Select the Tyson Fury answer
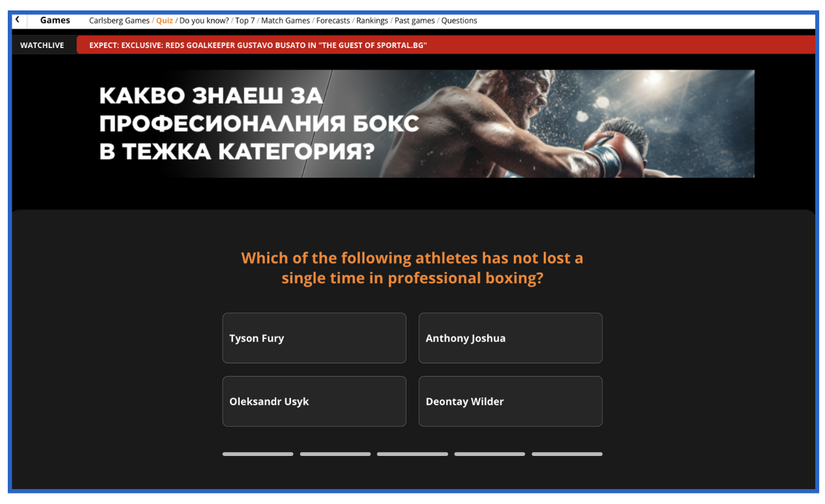This screenshot has height=504, width=825. 314,338
